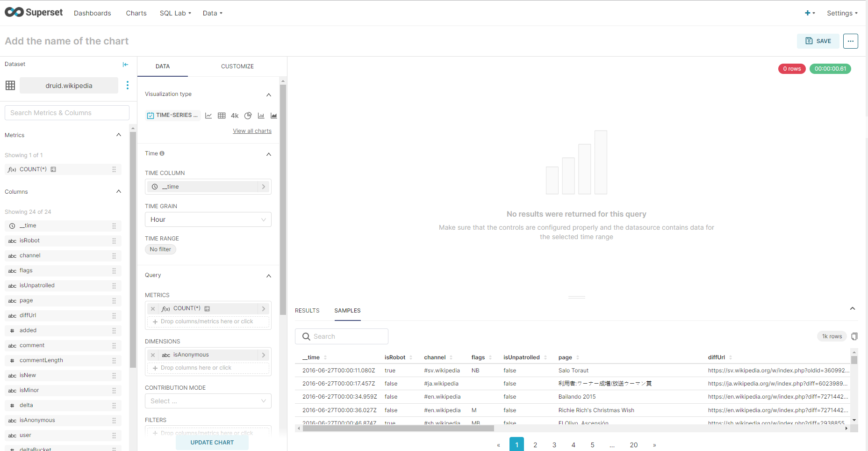868x451 pixels.
Task: Click the druid.wikipedia dataset name
Action: (x=69, y=85)
